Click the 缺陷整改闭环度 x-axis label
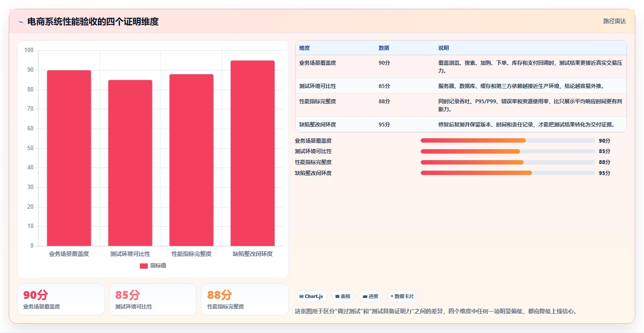Screen dimensions: 644x333 (x=253, y=254)
